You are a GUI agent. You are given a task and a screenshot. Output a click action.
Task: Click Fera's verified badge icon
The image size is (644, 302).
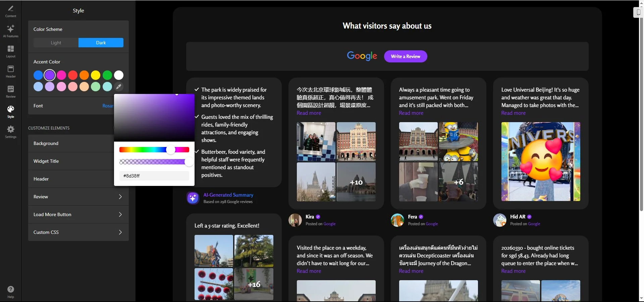(x=421, y=217)
